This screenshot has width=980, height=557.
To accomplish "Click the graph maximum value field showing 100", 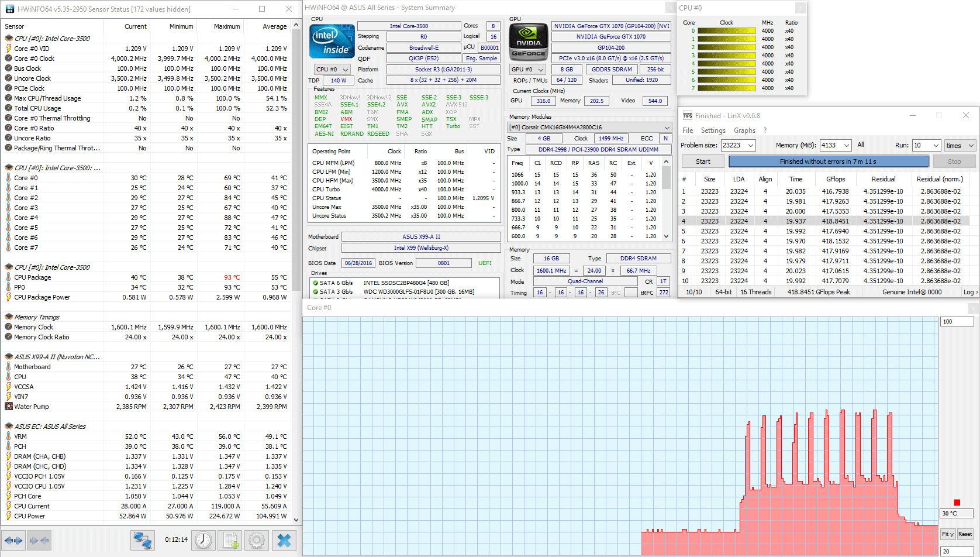I will point(956,322).
